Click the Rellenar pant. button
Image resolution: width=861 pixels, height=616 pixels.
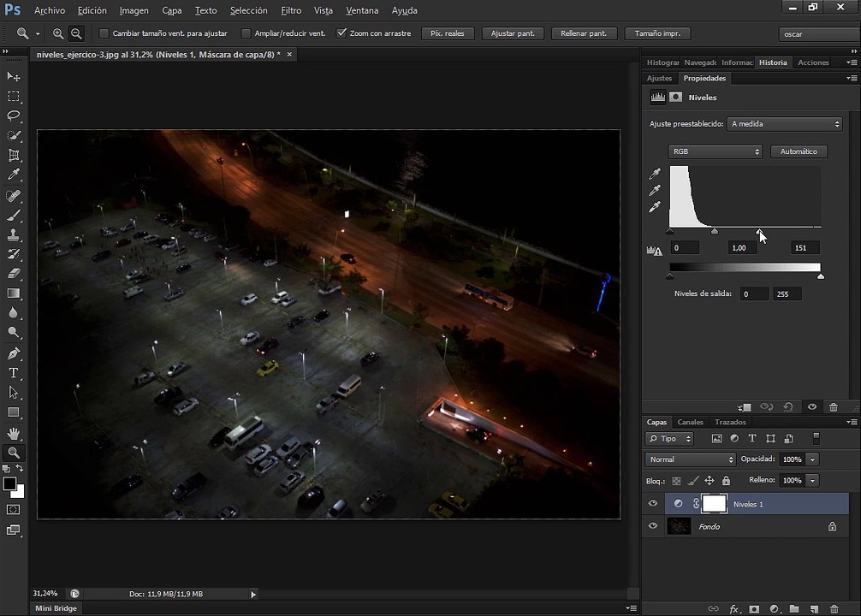click(x=584, y=33)
